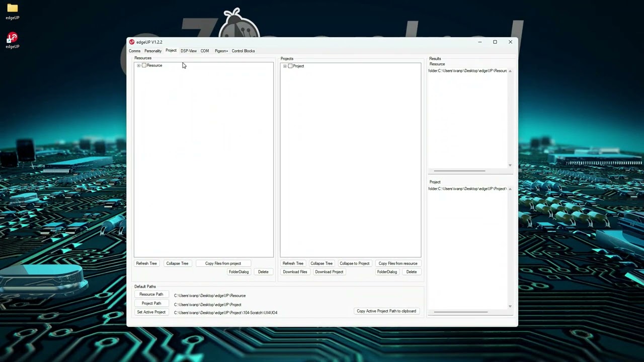Go to the Control Blocks tab
This screenshot has width=644, height=362.
243,51
